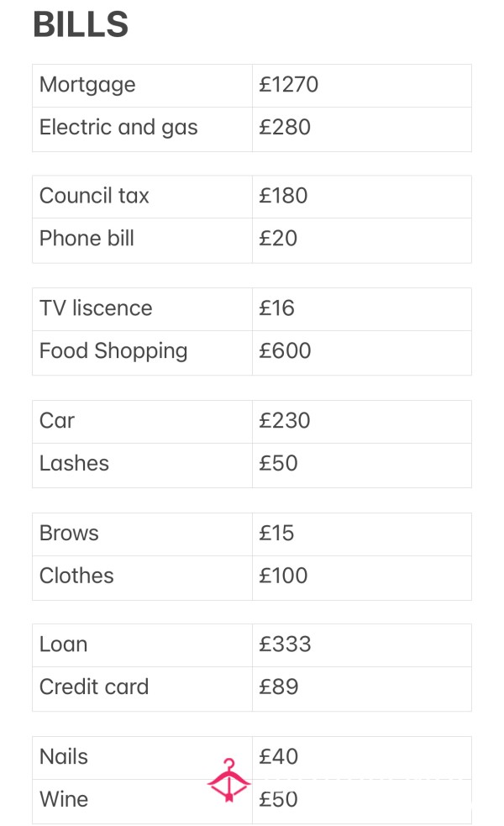Select the BILLS heading
The height and width of the screenshot is (826, 504).
(81, 24)
